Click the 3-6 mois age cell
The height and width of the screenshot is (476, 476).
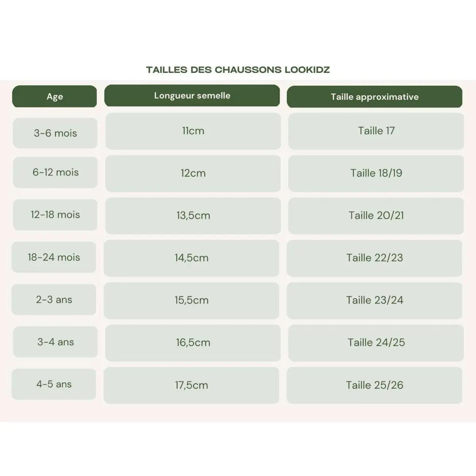pos(55,133)
